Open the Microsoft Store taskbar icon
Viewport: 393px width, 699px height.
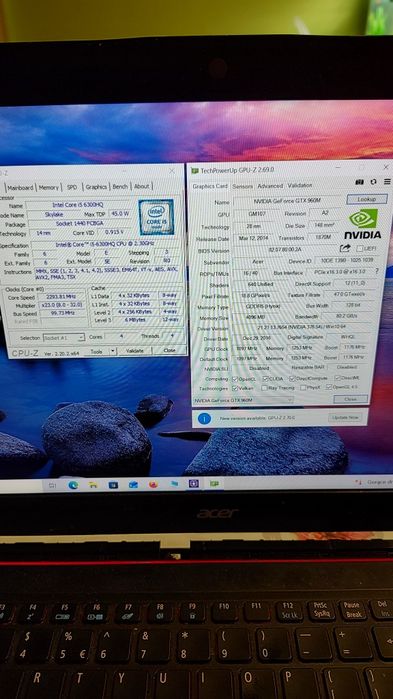pyautogui.click(x=113, y=484)
